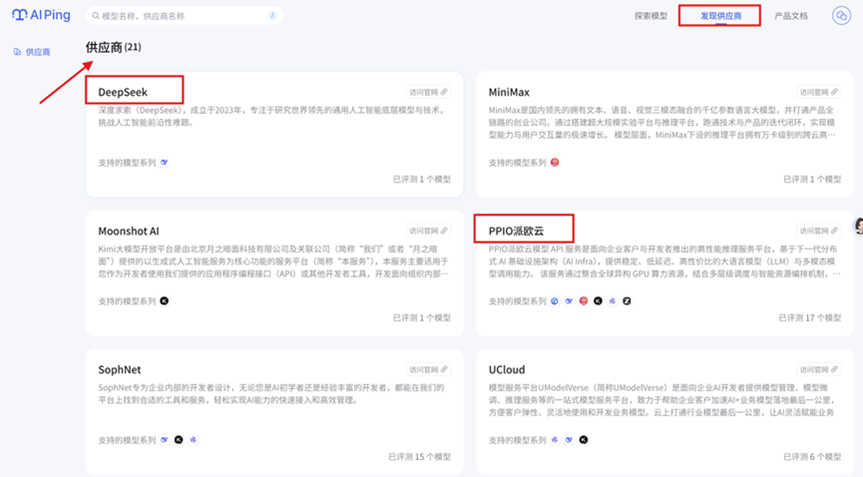The image size is (863, 477).
Task: Select 供应商 in the left sidebar
Action: coord(32,52)
